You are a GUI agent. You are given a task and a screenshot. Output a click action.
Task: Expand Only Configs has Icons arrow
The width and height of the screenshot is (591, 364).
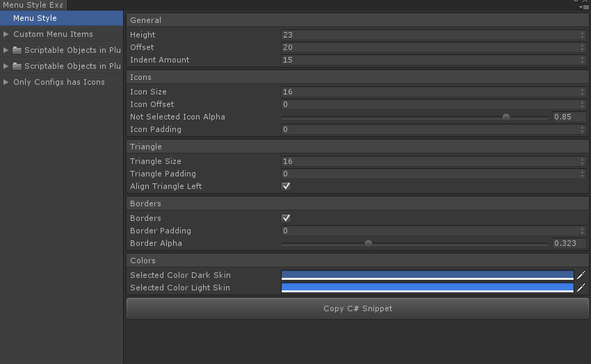click(x=6, y=82)
